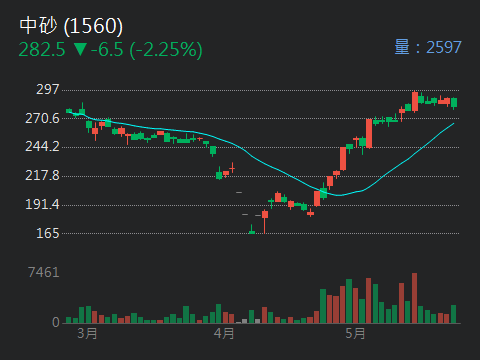
Task: Click the price change -6.5 (-2.25%)
Action: [x=147, y=50]
